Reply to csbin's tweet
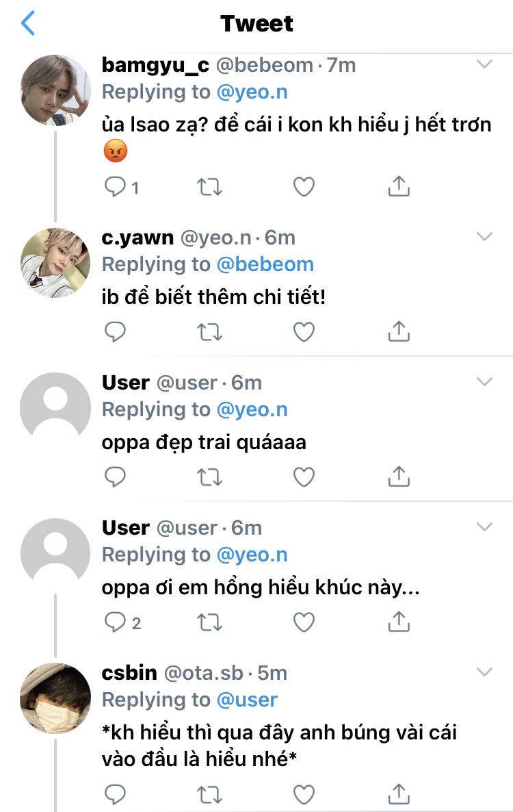Viewport: 513px width, 812px height. [x=116, y=794]
